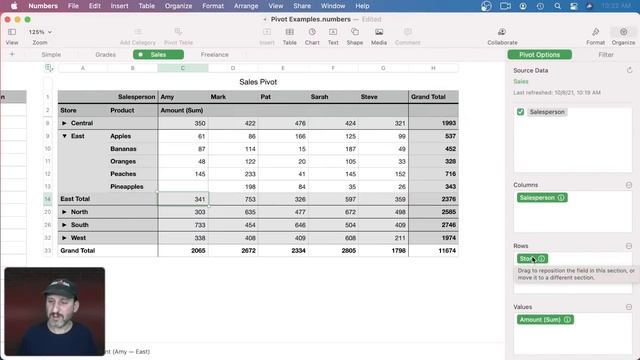640x360 pixels.
Task: Click the Salesperson field info icon
Action: pos(561,198)
